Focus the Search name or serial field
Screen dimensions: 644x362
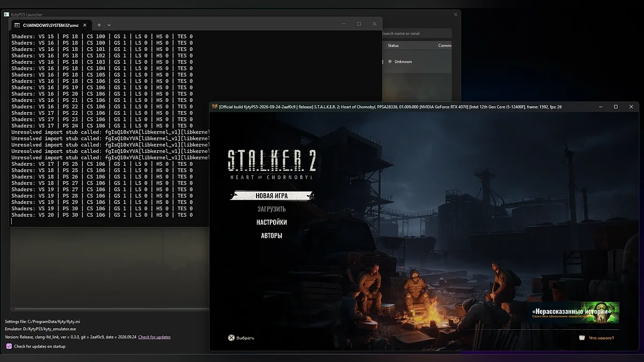click(x=416, y=33)
